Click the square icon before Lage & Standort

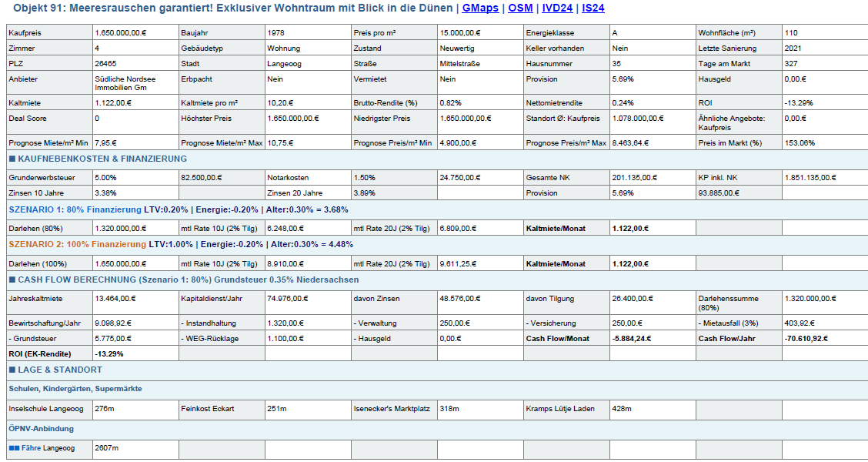tap(12, 370)
